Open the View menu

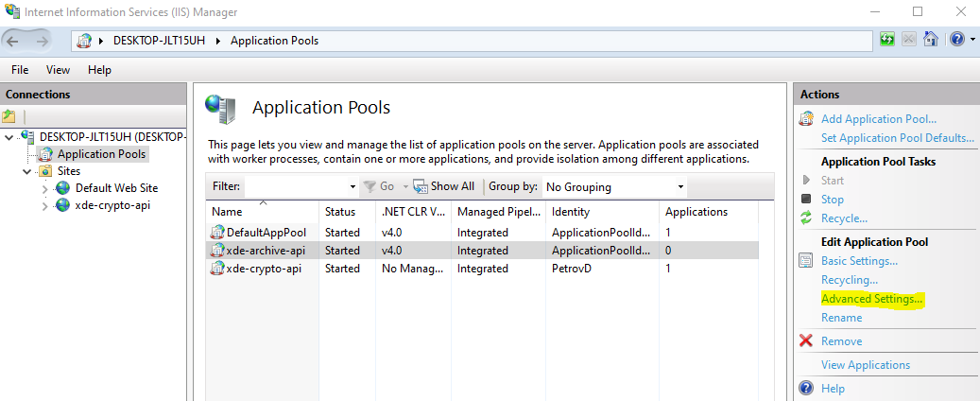tap(59, 70)
